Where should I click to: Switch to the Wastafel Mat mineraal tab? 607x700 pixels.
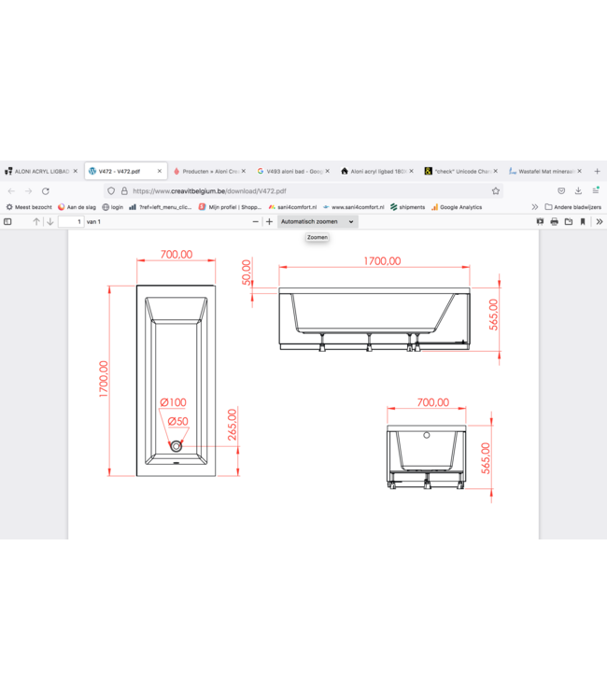point(543,172)
